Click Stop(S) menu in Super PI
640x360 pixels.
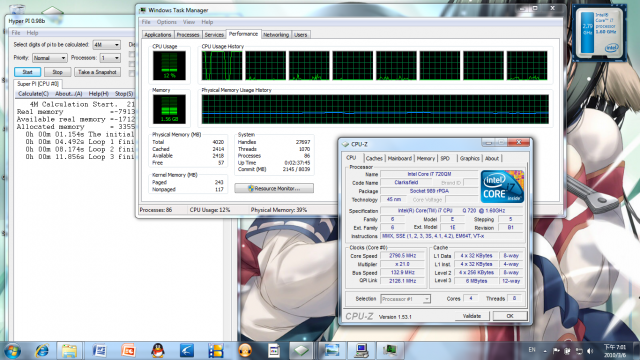point(124,94)
